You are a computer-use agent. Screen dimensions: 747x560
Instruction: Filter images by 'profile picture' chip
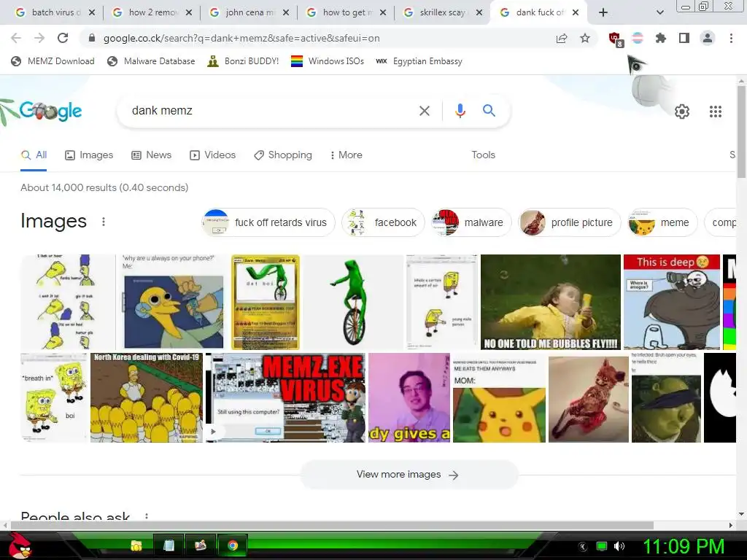pos(569,222)
